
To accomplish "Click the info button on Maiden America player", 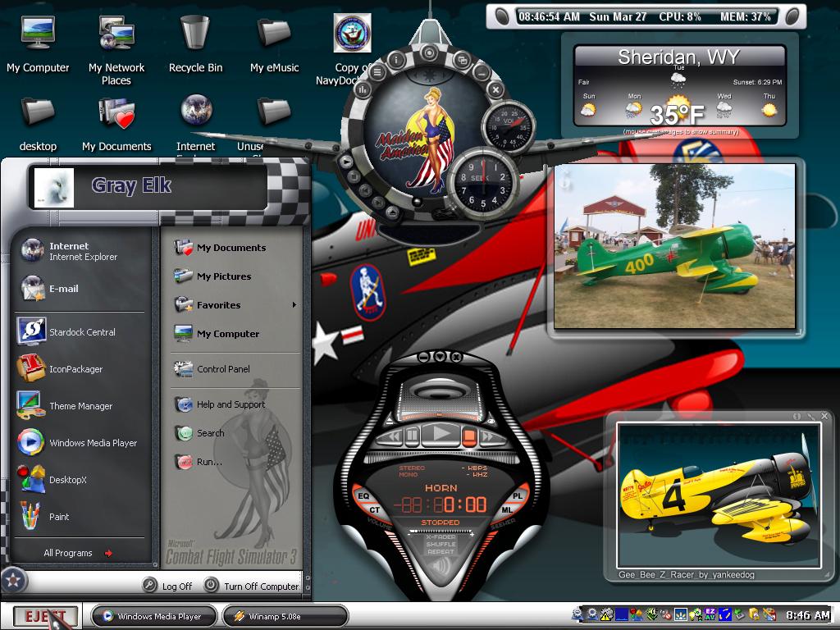I will coord(397,59).
